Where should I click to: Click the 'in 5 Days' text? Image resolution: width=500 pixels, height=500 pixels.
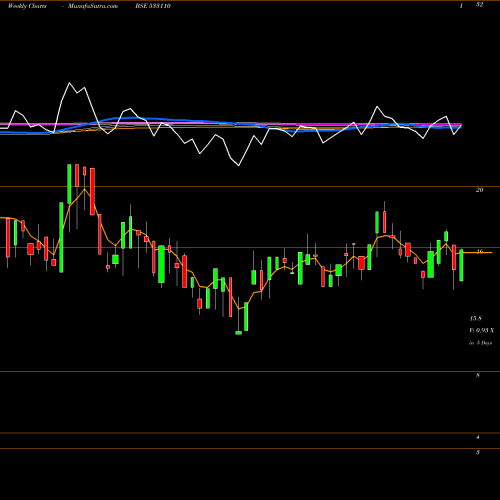click(x=481, y=343)
